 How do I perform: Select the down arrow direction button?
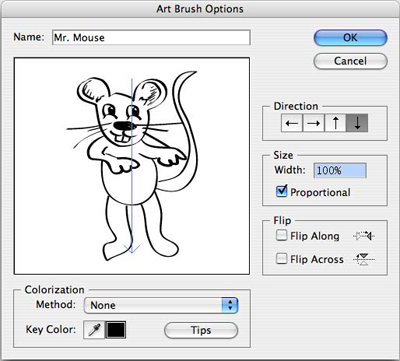pyautogui.click(x=357, y=123)
